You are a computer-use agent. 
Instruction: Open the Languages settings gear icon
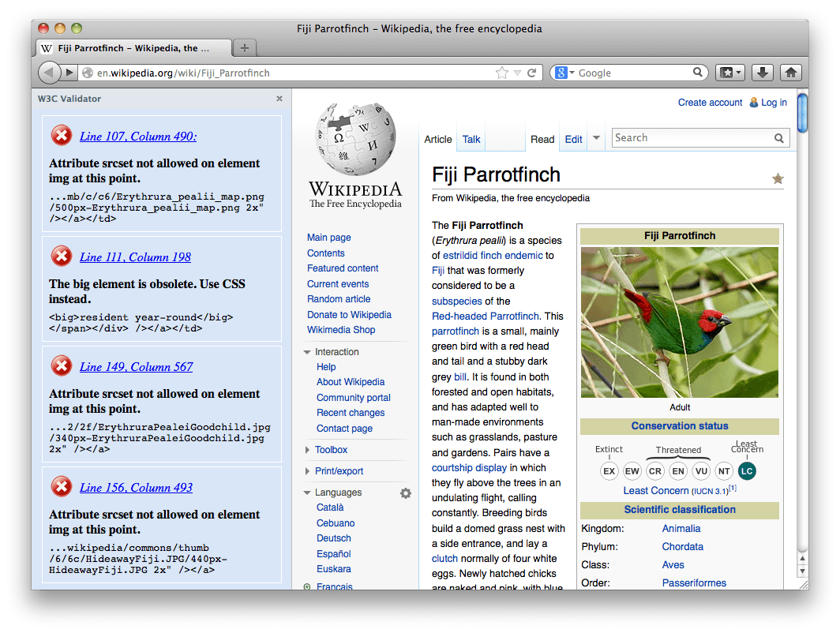point(406,493)
